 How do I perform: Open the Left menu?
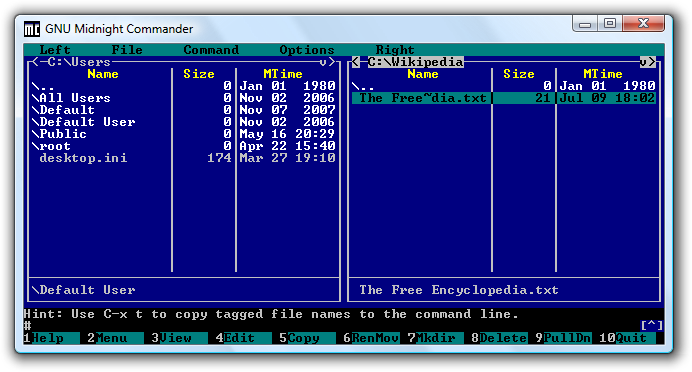(55, 50)
